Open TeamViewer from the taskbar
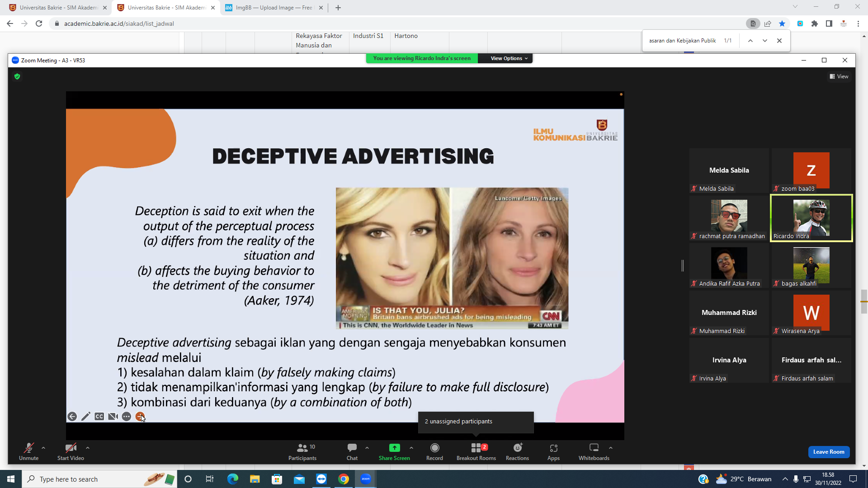 click(321, 479)
